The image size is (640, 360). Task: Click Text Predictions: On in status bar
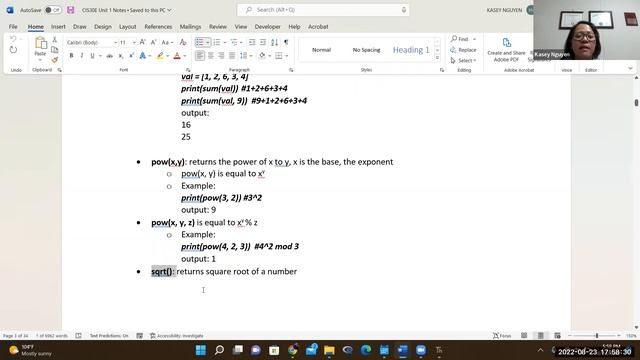pos(109,336)
